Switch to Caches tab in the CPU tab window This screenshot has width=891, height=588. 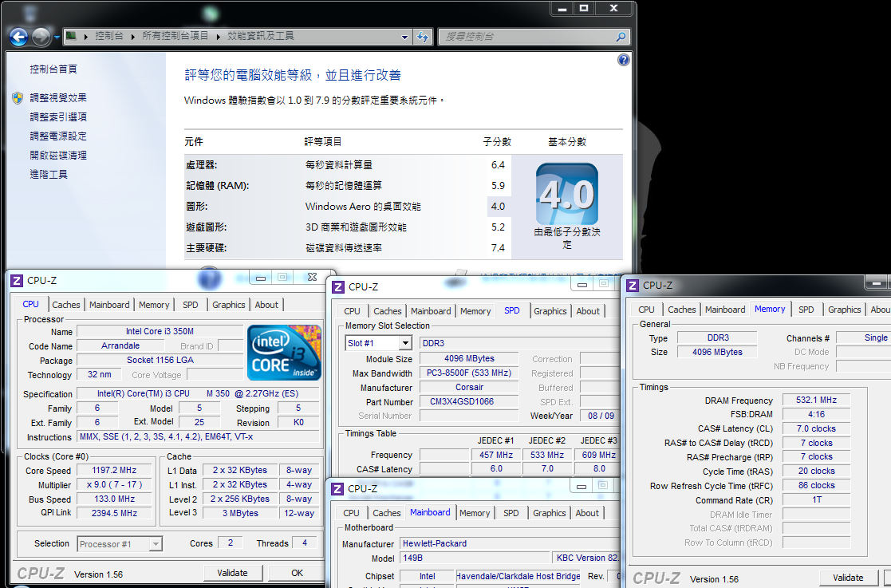66,305
